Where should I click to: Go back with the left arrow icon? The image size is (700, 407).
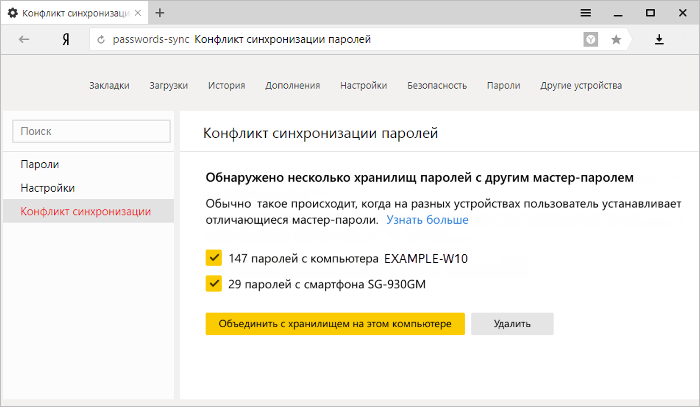pyautogui.click(x=24, y=40)
